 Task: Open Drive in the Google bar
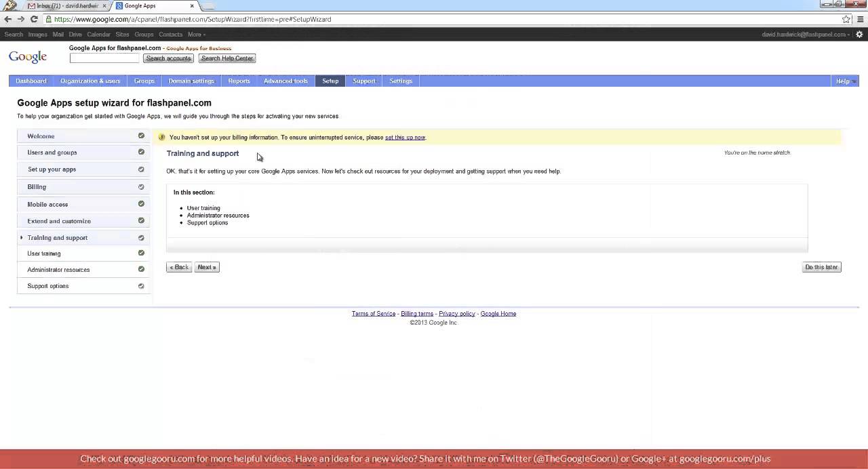(x=75, y=35)
